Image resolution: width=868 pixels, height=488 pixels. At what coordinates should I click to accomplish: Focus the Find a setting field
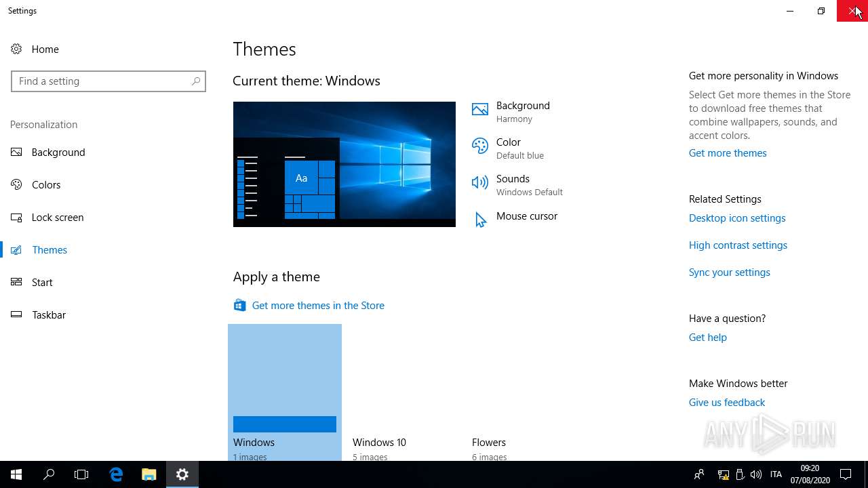click(x=108, y=81)
